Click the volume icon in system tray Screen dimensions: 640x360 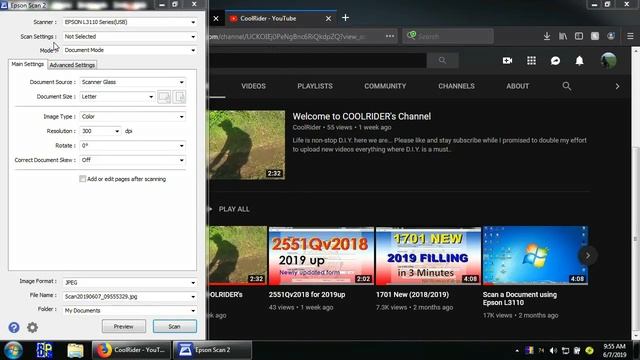tap(553, 351)
